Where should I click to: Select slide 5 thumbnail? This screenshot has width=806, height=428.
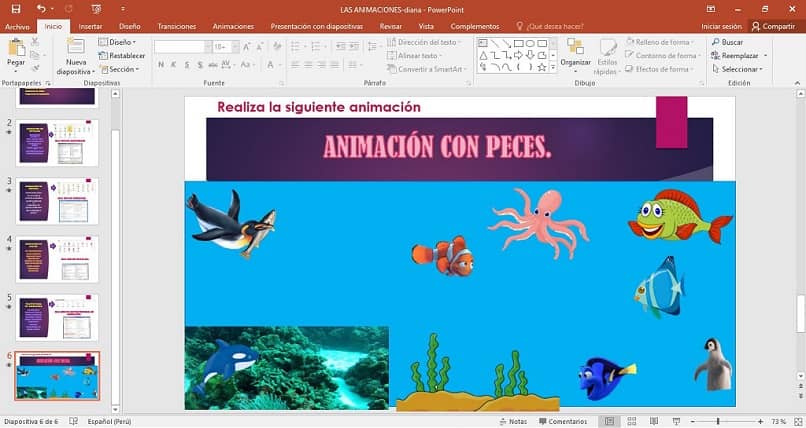(x=57, y=318)
